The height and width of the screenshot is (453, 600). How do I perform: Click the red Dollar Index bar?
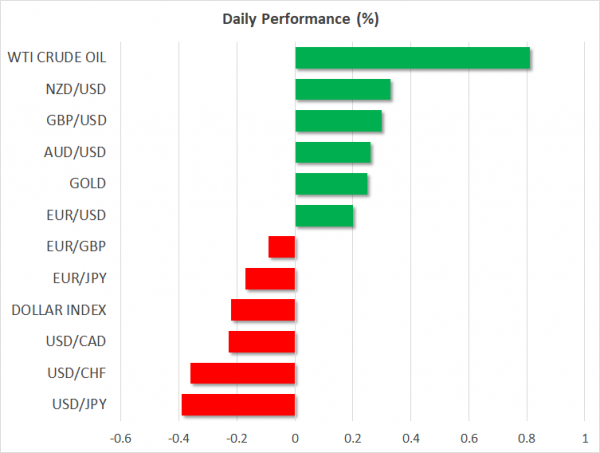(263, 310)
